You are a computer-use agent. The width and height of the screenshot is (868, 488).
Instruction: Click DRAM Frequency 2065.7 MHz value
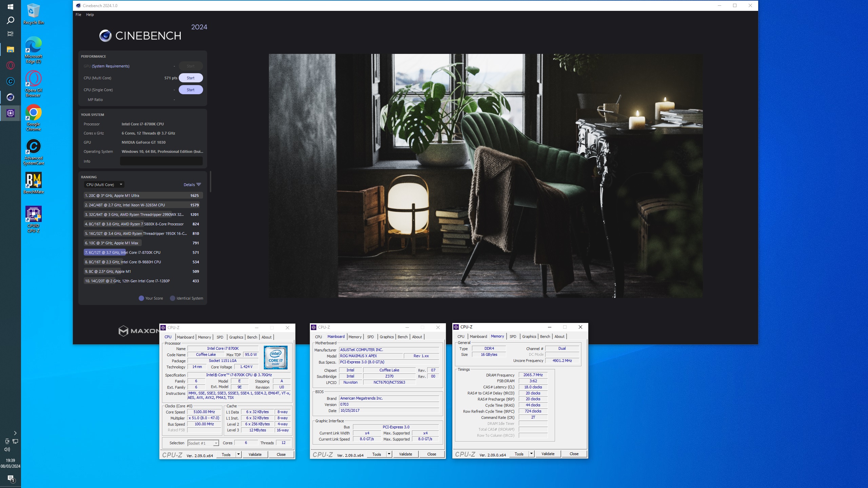coord(533,375)
